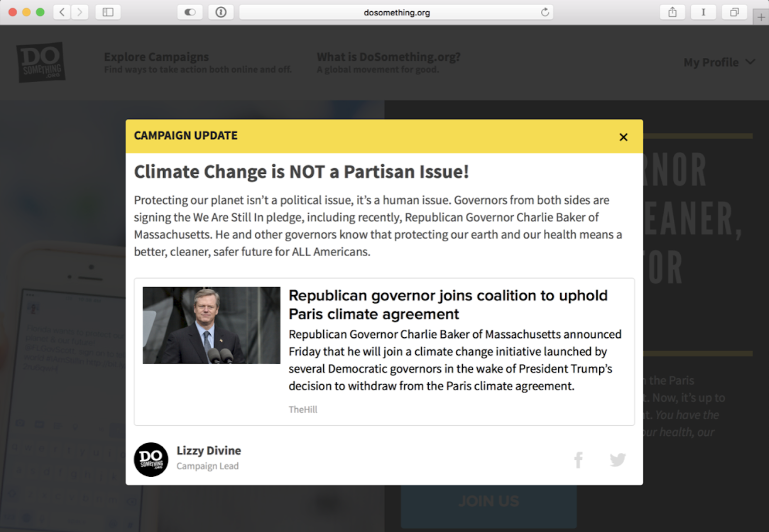
Task: Open What is DoSomething.org? navigation item
Action: pyautogui.click(x=388, y=63)
